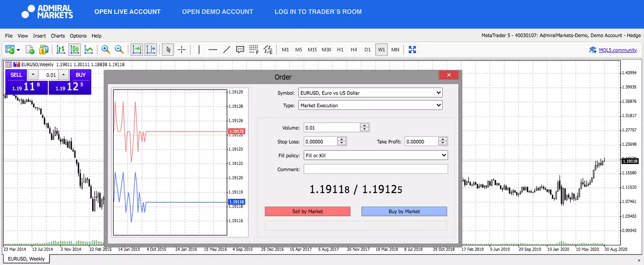The height and width of the screenshot is (265, 644).
Task: Select the M15 timeframe
Action: click(312, 50)
